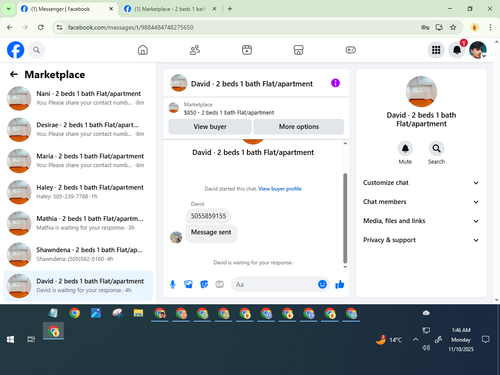Expand the Customize chat section
Image resolution: width=500 pixels, height=375 pixels.
pos(421,183)
